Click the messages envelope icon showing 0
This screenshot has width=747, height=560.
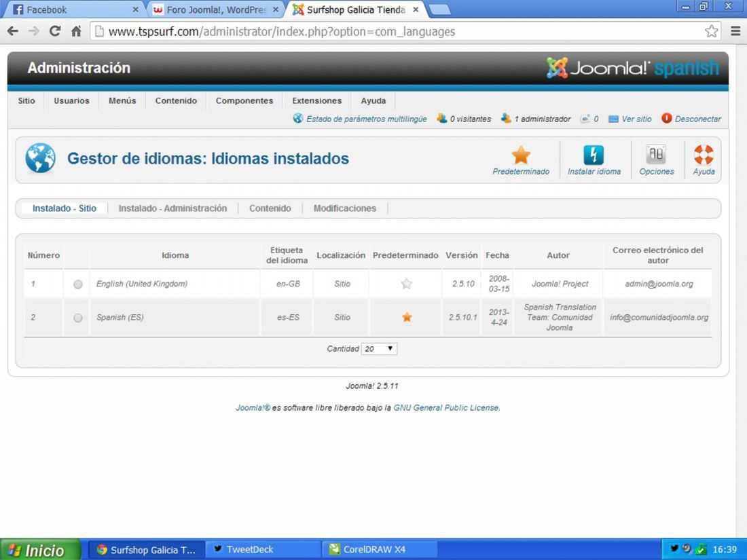585,119
